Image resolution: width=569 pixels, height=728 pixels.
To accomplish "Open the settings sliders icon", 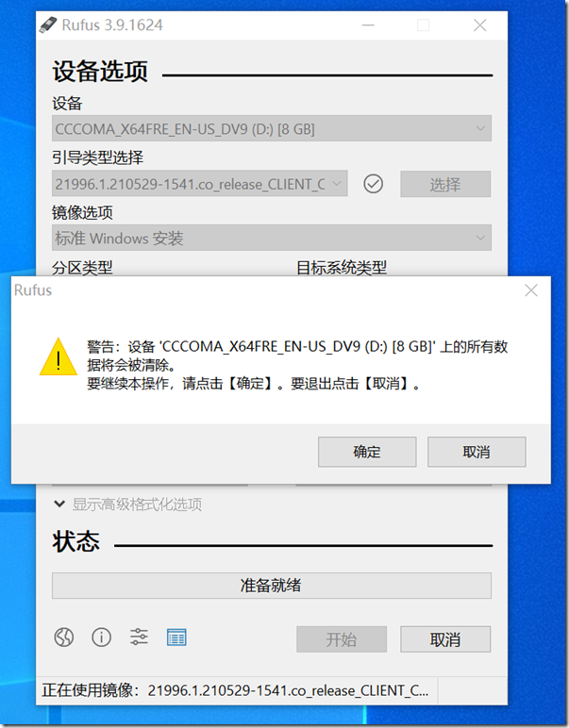I will [139, 637].
